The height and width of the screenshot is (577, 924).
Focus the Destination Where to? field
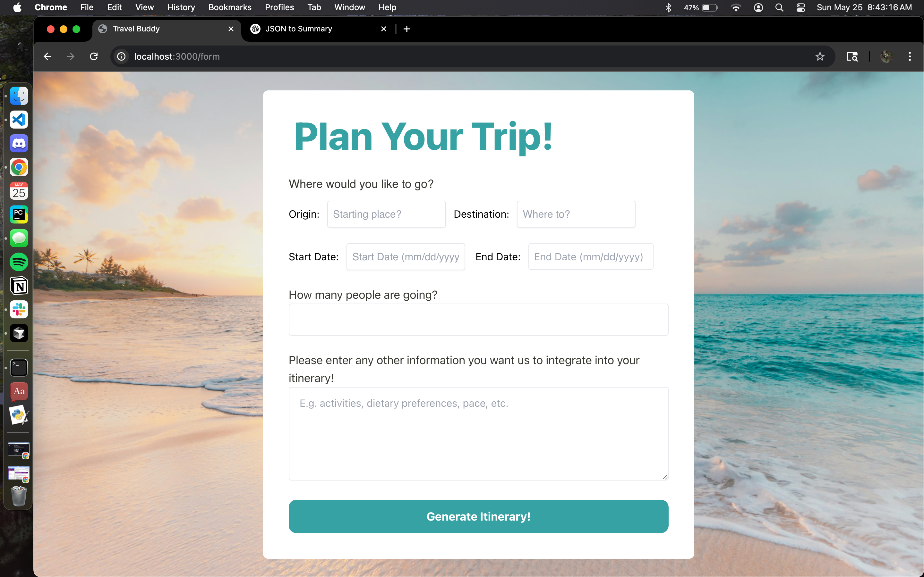click(575, 214)
